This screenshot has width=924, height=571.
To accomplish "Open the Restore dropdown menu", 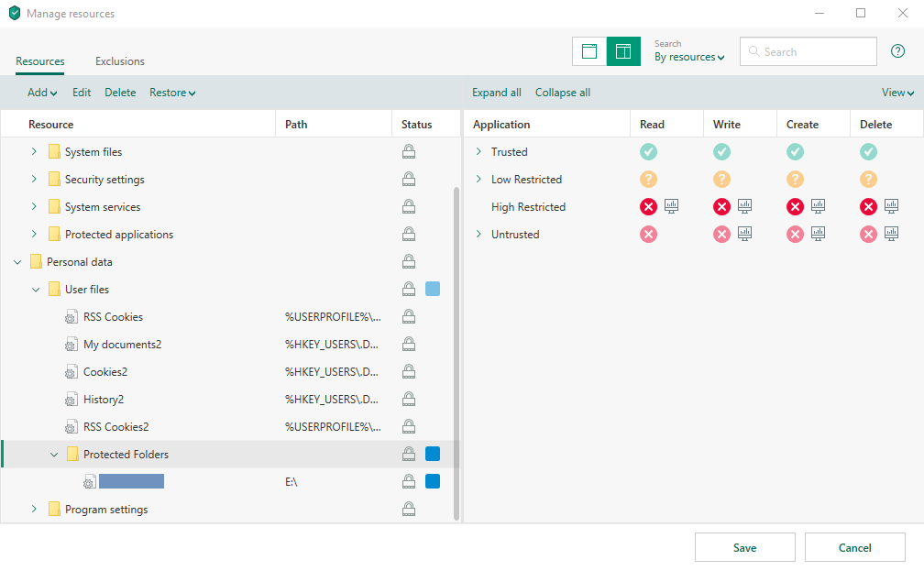I will [172, 93].
